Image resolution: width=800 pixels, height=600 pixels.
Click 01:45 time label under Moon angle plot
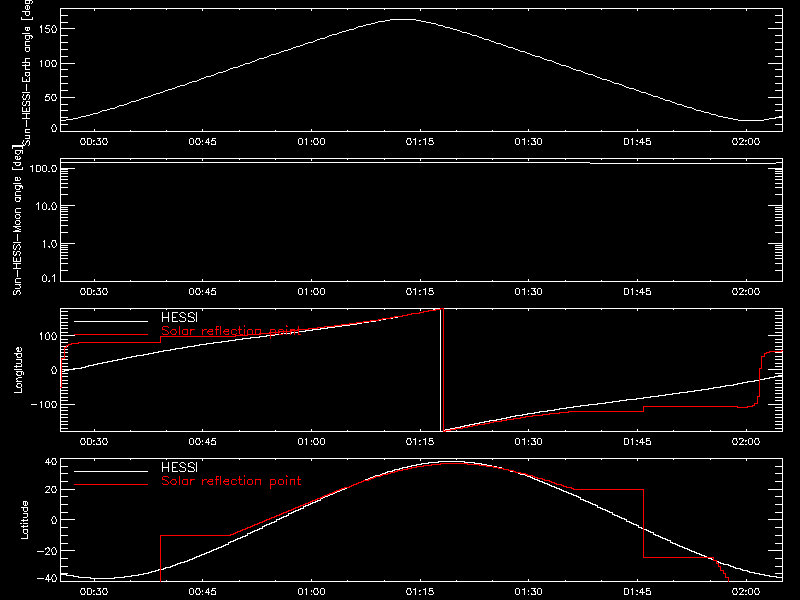(x=637, y=292)
